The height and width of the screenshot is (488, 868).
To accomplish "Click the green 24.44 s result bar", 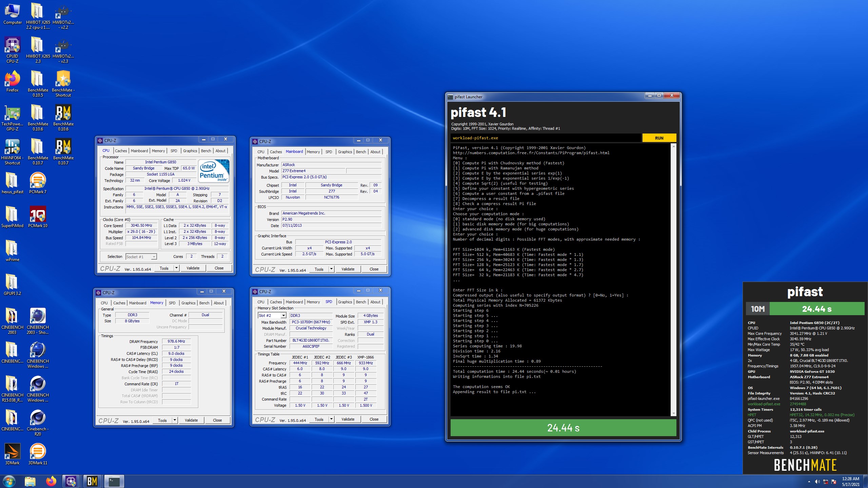I will [563, 428].
